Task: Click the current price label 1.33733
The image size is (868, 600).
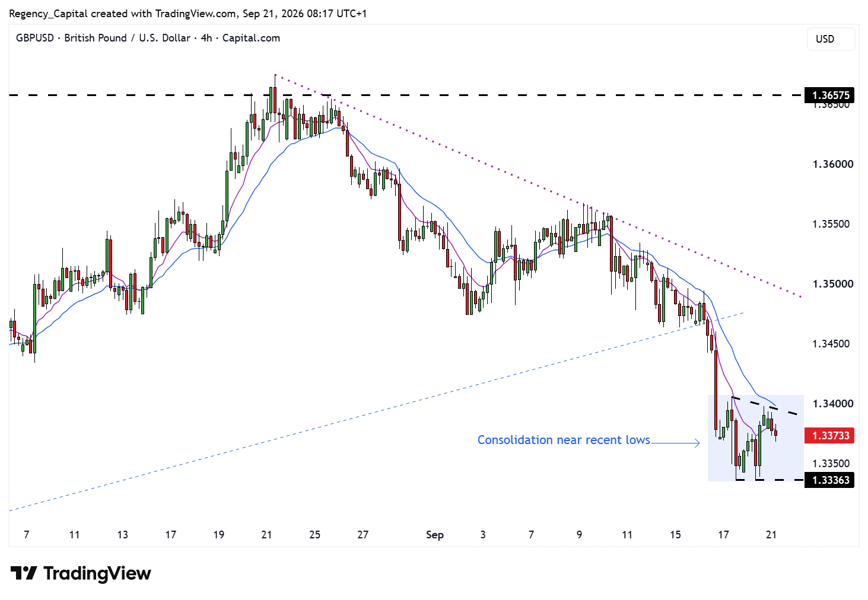Action: click(x=830, y=436)
